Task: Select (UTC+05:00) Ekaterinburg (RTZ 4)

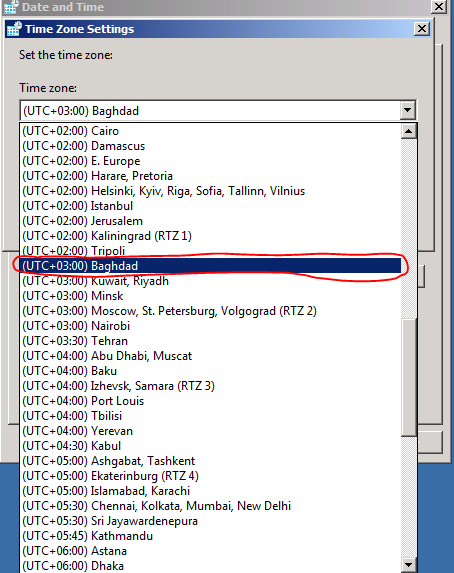Action: pos(211,475)
